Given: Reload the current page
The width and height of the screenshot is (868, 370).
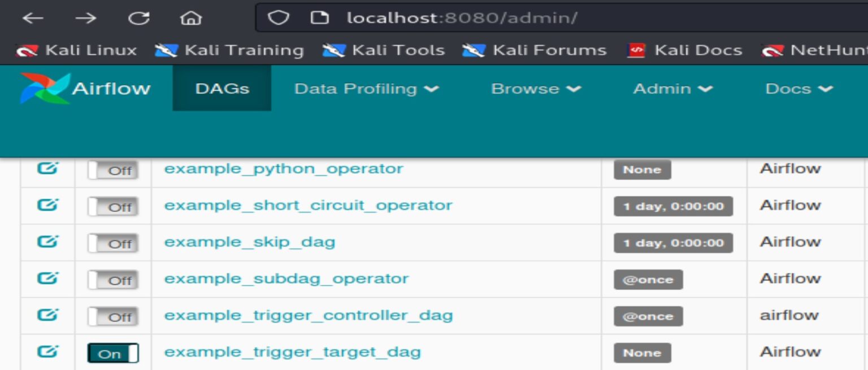Looking at the screenshot, I should click(x=137, y=17).
